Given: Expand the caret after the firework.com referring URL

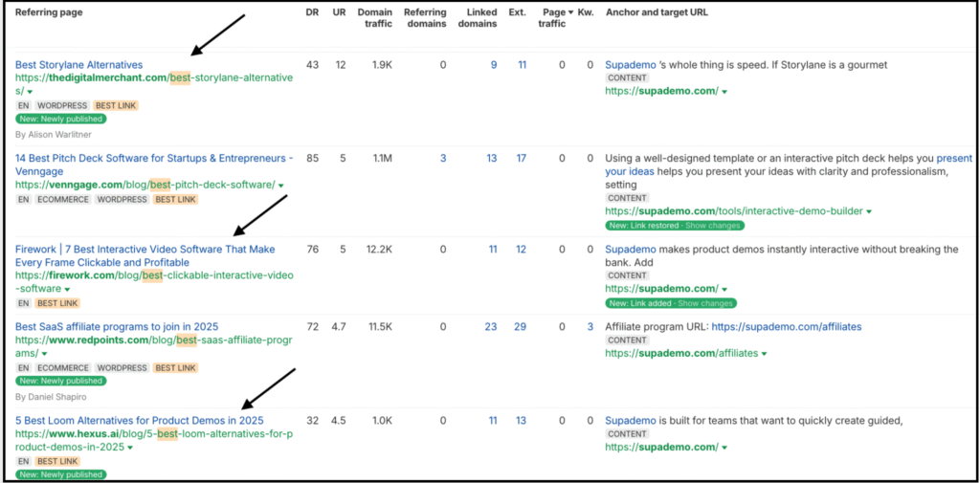Looking at the screenshot, I should (x=68, y=289).
